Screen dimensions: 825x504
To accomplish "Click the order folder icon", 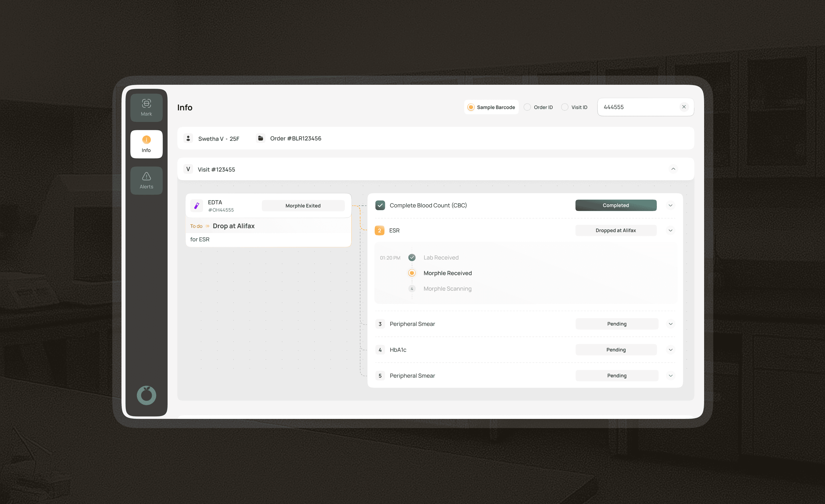I will tap(260, 138).
